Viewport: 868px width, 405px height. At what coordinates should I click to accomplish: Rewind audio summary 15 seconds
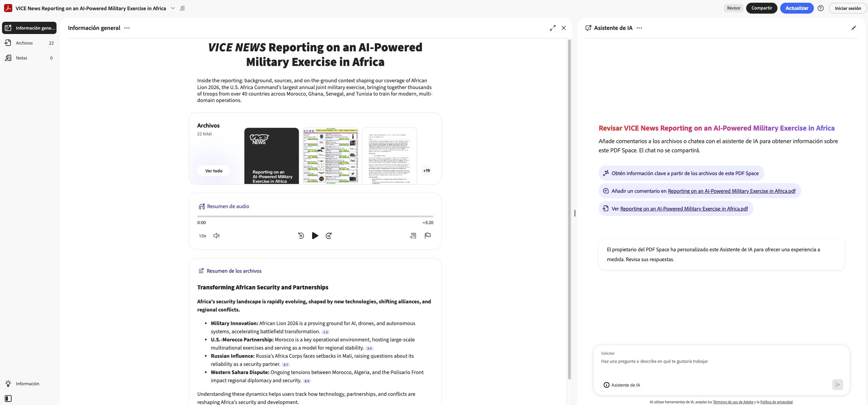point(301,236)
